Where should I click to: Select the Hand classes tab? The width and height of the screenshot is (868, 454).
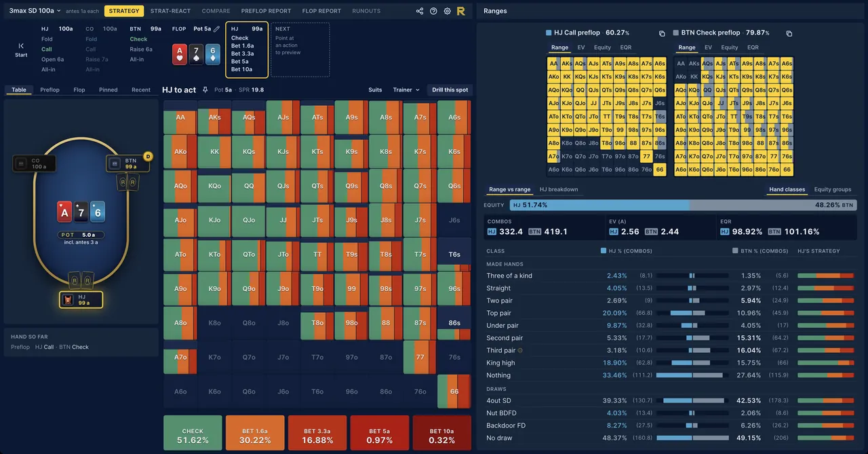point(787,189)
